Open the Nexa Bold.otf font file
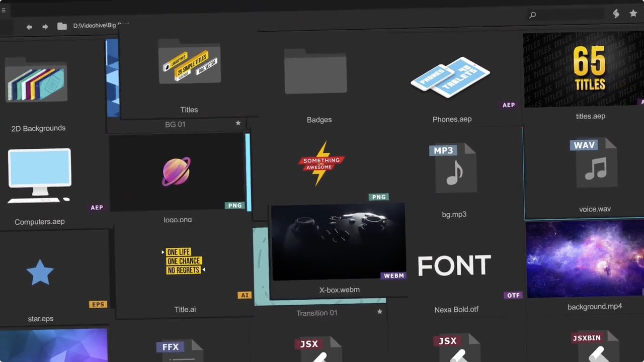644x362 pixels. [x=454, y=265]
